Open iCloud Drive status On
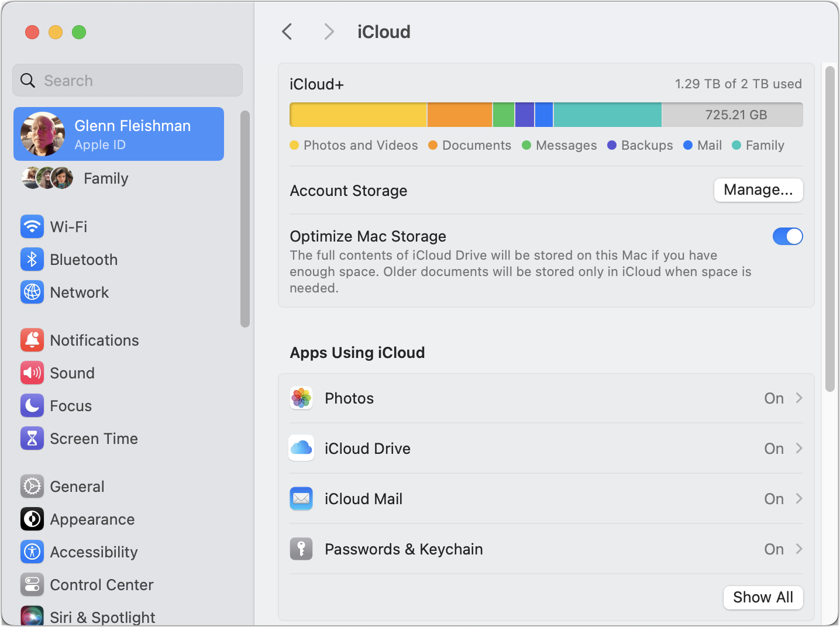 pyautogui.click(x=773, y=449)
